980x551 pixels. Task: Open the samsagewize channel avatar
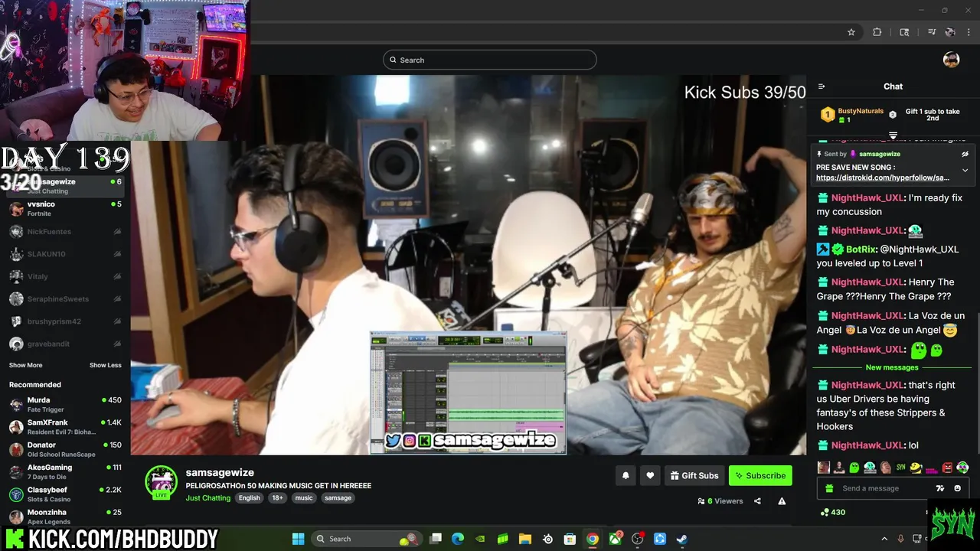coord(162,481)
